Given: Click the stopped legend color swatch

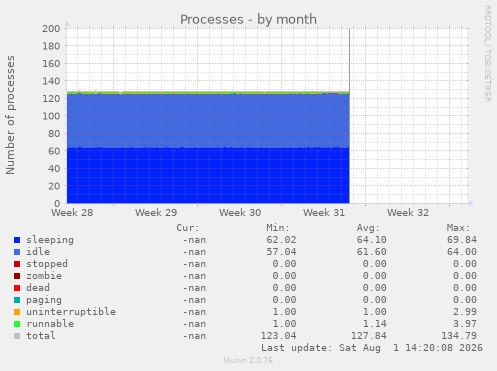Looking at the screenshot, I should coord(17,264).
